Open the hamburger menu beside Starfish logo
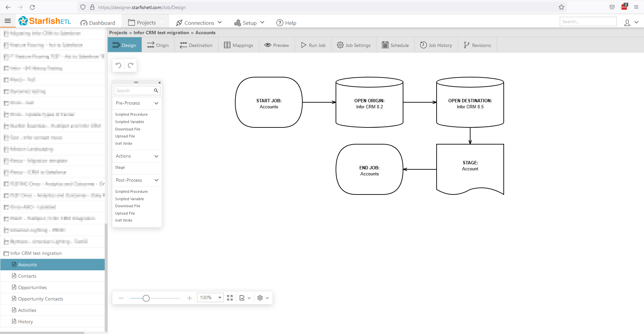The image size is (644, 334). (8, 21)
